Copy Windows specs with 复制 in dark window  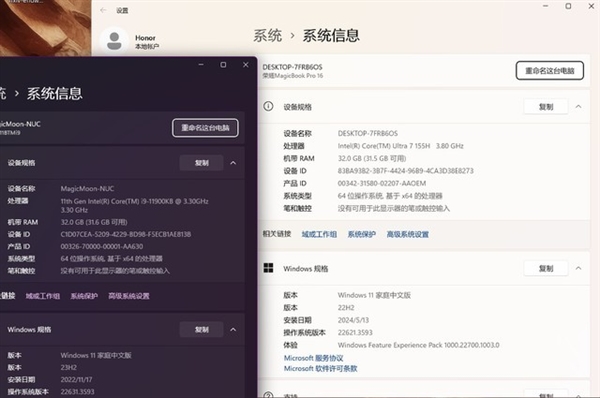coord(201,329)
